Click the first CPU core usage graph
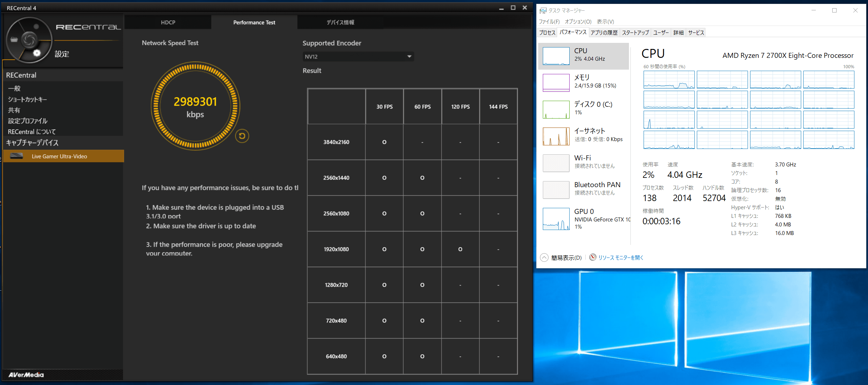The image size is (868, 385). coord(669,79)
